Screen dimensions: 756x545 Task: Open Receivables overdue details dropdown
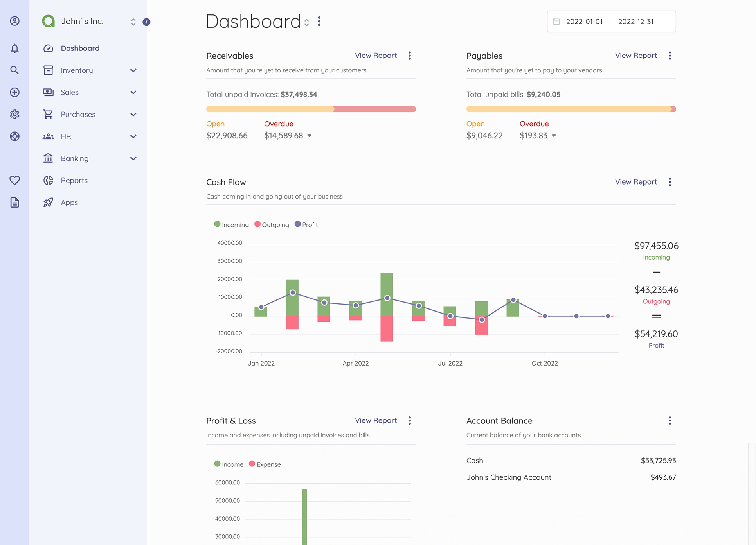[310, 136]
